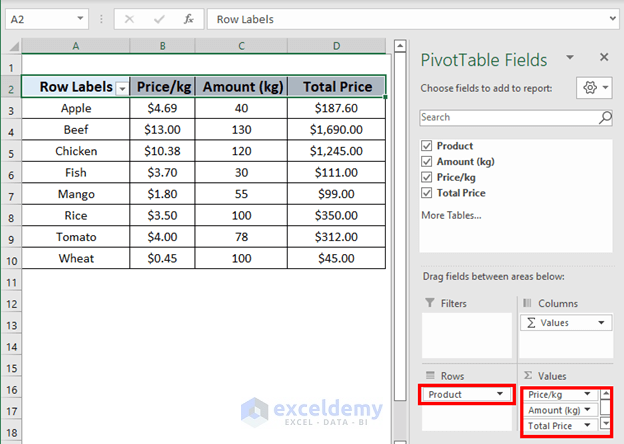Image resolution: width=624 pixels, height=444 pixels.
Task: Click into the field Search box
Action: click(x=507, y=117)
